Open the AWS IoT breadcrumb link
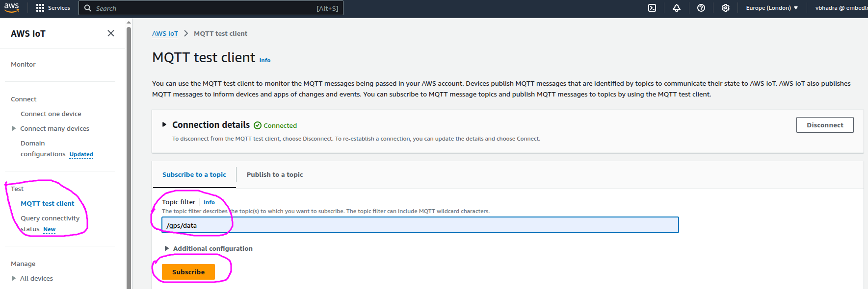 point(165,33)
